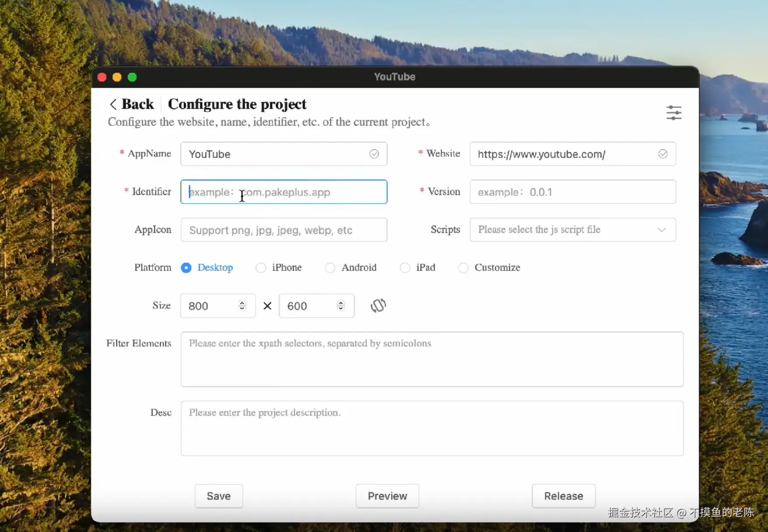Click the Save button
The width and height of the screenshot is (768, 532).
(219, 496)
